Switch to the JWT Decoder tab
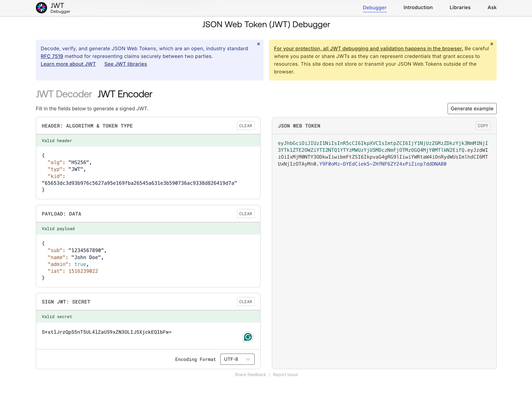The image size is (532, 398). pyautogui.click(x=64, y=94)
